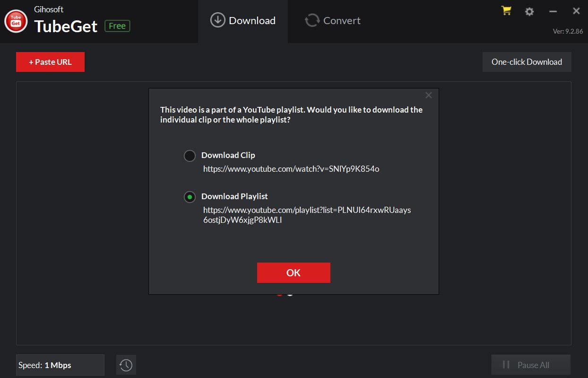Click the Pause All icon button

(505, 364)
